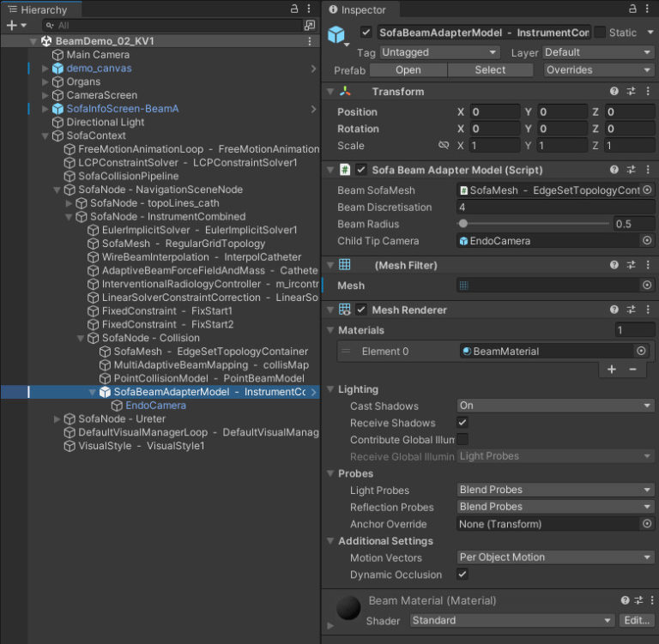Click object picker for Child Tip Camera
Image resolution: width=659 pixels, height=644 pixels.
pos(647,241)
